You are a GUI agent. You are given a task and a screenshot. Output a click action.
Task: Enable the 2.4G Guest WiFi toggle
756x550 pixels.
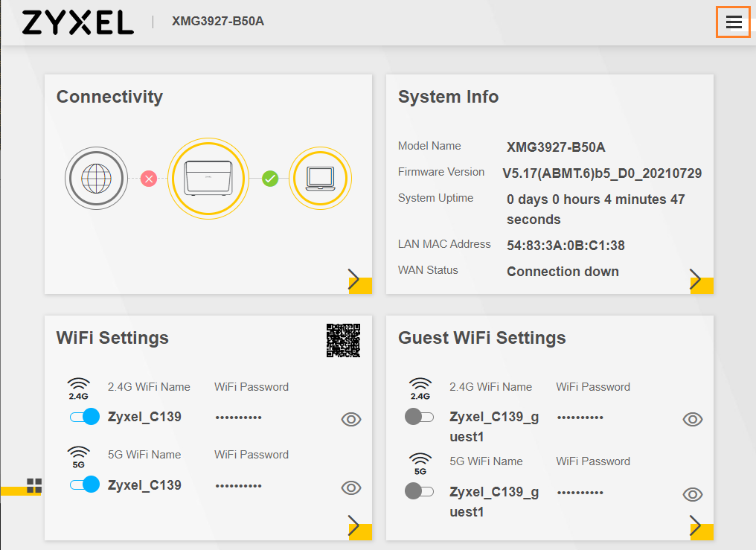coord(419,418)
